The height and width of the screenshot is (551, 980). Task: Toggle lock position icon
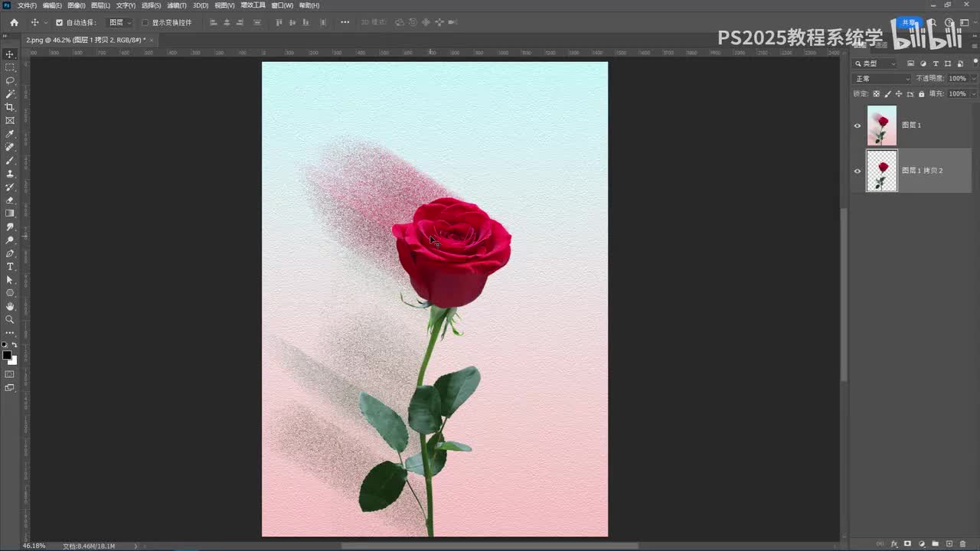899,94
